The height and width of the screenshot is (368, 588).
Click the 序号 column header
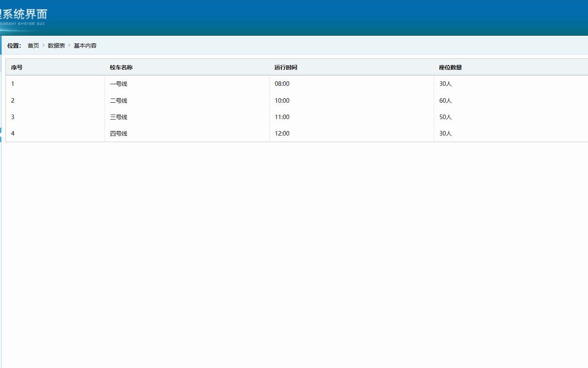point(17,67)
